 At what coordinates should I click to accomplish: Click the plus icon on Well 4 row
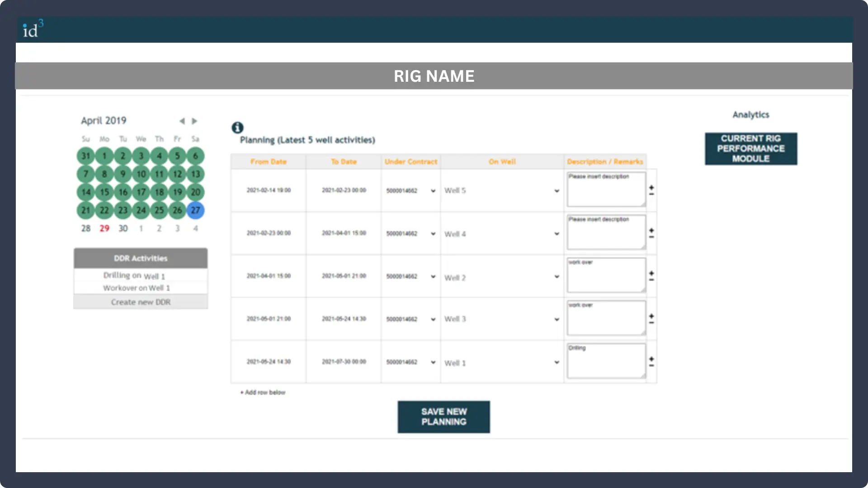(x=651, y=230)
